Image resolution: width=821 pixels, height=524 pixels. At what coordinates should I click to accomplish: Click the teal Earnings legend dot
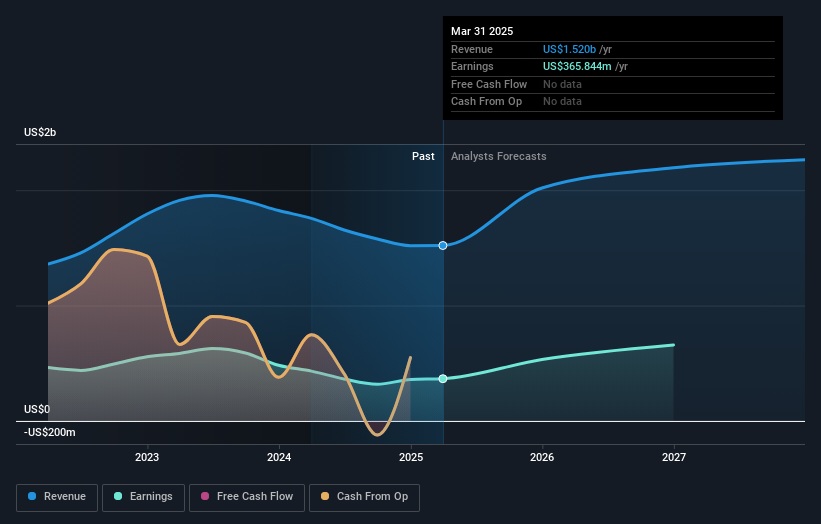(118, 496)
